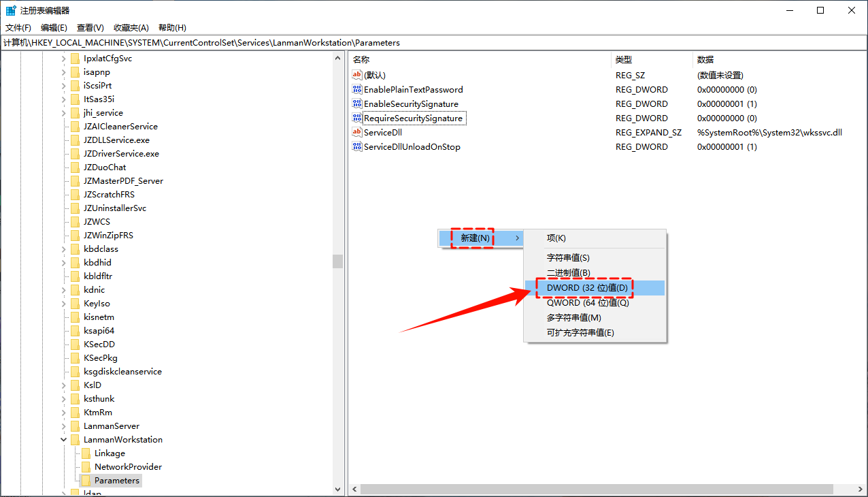
Task: Open the 收藏夹(A) menu
Action: (131, 28)
